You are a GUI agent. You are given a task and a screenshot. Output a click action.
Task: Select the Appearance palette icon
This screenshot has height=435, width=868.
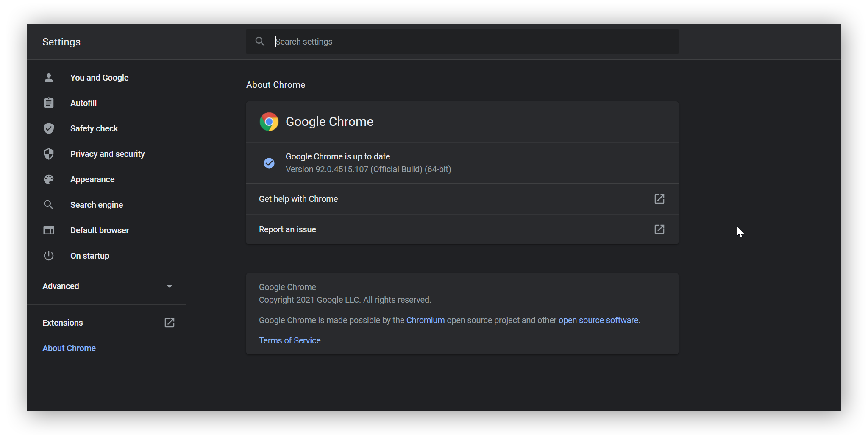click(x=48, y=179)
